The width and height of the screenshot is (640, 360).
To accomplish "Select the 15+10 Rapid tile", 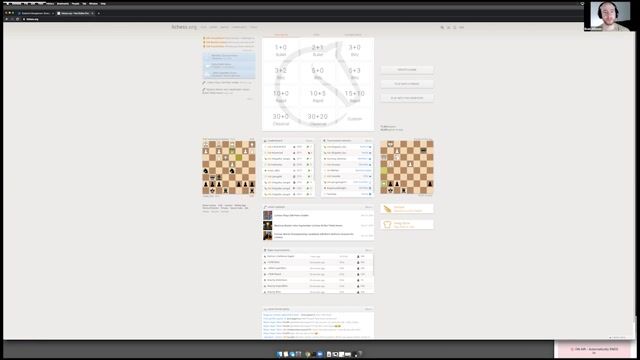I will click(x=355, y=96).
